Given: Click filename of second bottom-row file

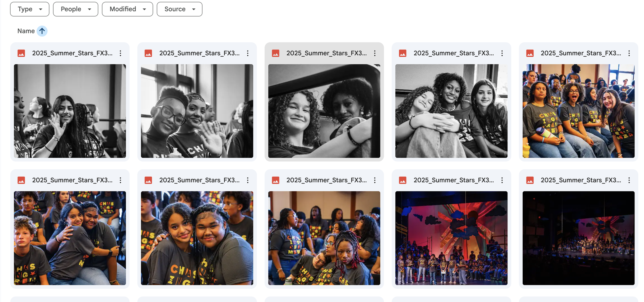Looking at the screenshot, I should click(x=199, y=180).
